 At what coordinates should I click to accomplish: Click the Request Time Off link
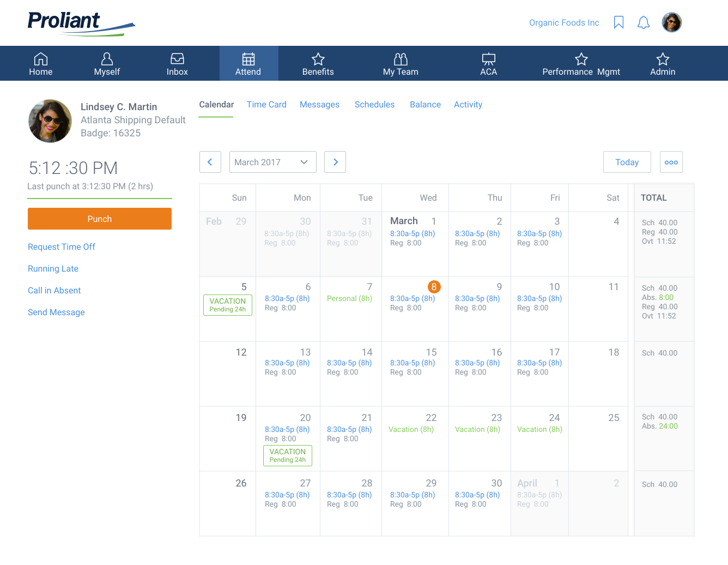click(x=62, y=247)
